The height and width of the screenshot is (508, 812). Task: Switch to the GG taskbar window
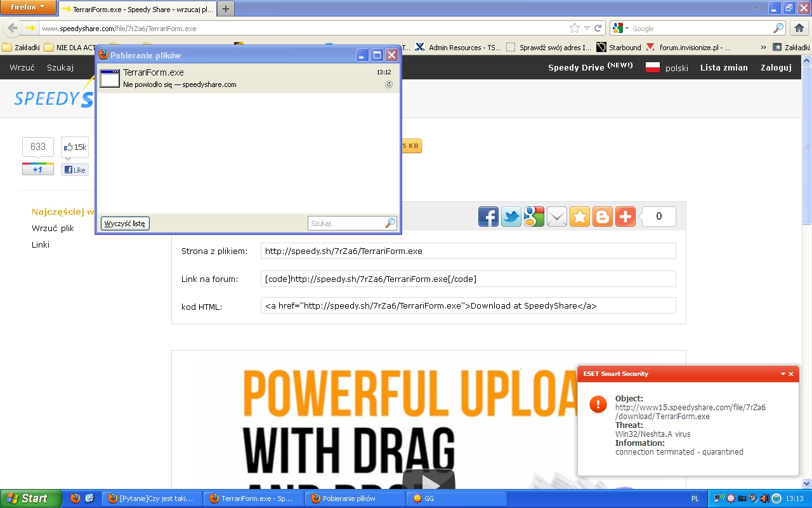pos(455,498)
